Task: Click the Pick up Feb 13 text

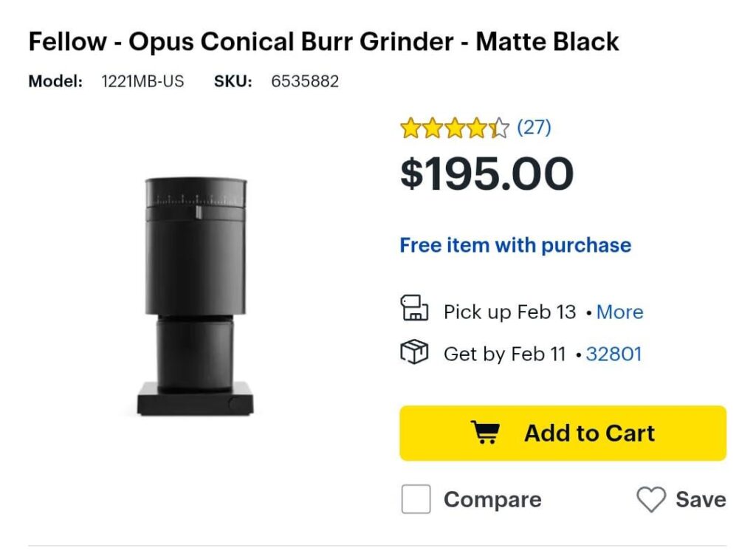Action: tap(508, 312)
